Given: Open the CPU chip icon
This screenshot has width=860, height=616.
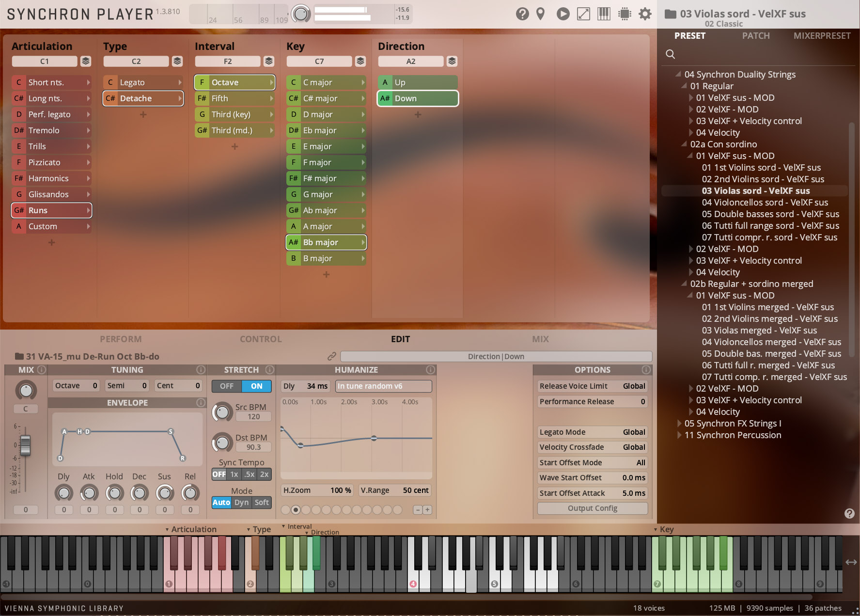Looking at the screenshot, I should click(x=625, y=14).
